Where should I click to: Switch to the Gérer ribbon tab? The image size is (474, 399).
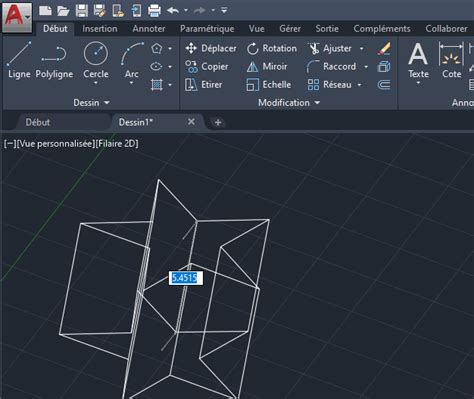click(x=290, y=29)
